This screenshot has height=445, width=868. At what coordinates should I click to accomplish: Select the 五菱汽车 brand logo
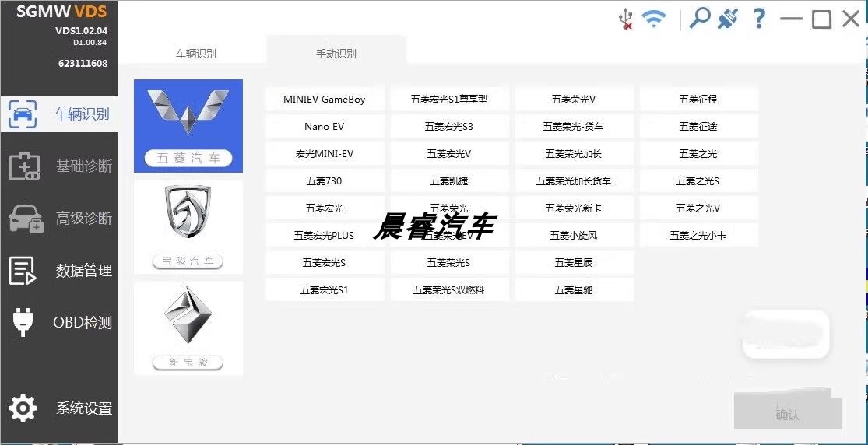(x=188, y=125)
